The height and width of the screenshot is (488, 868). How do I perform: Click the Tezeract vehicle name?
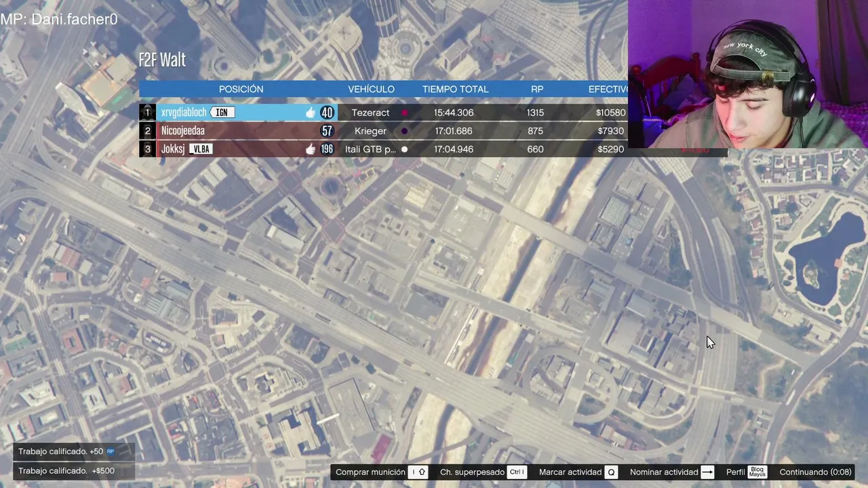click(x=370, y=113)
